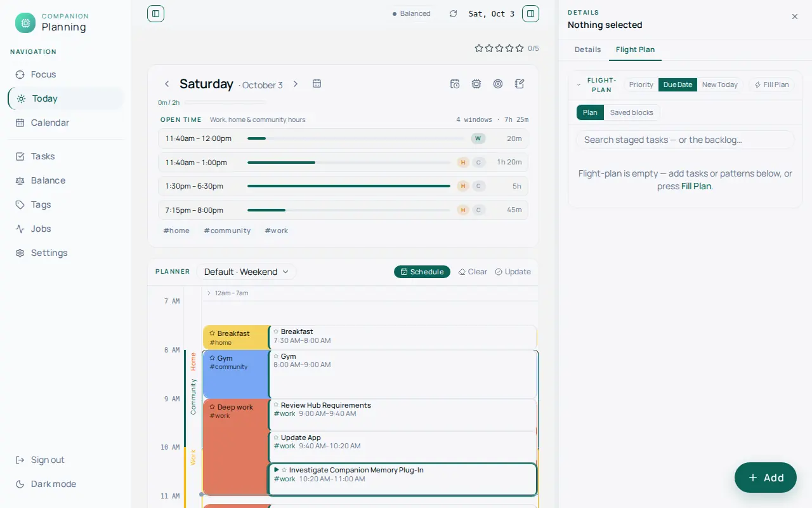
Task: Select Priority sort option
Action: point(641,84)
